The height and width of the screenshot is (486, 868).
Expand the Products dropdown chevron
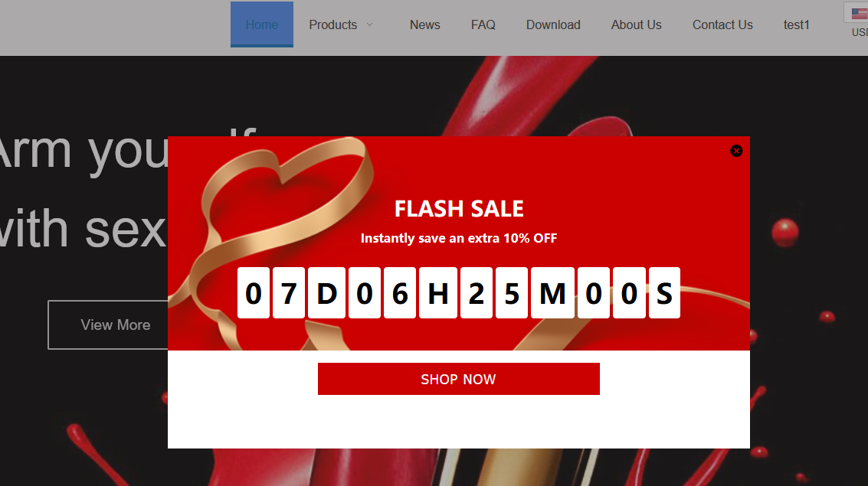[x=370, y=25]
